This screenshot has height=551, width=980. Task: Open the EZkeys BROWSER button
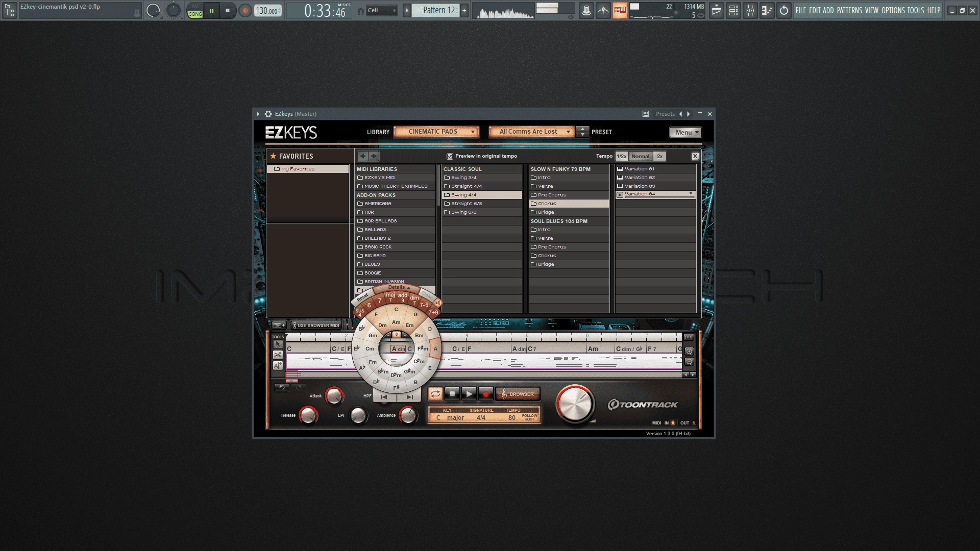(x=518, y=394)
